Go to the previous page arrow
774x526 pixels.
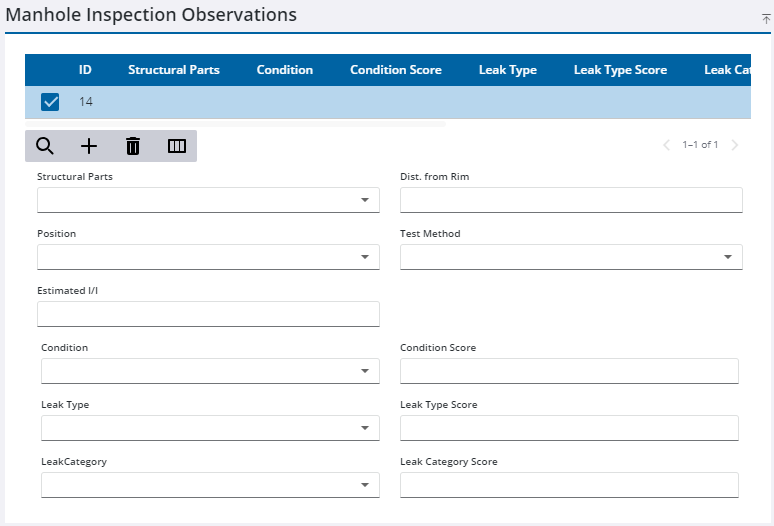[x=667, y=145]
